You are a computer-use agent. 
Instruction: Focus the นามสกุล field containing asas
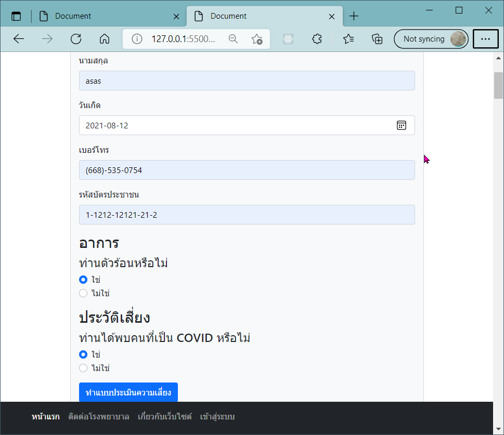pyautogui.click(x=247, y=81)
